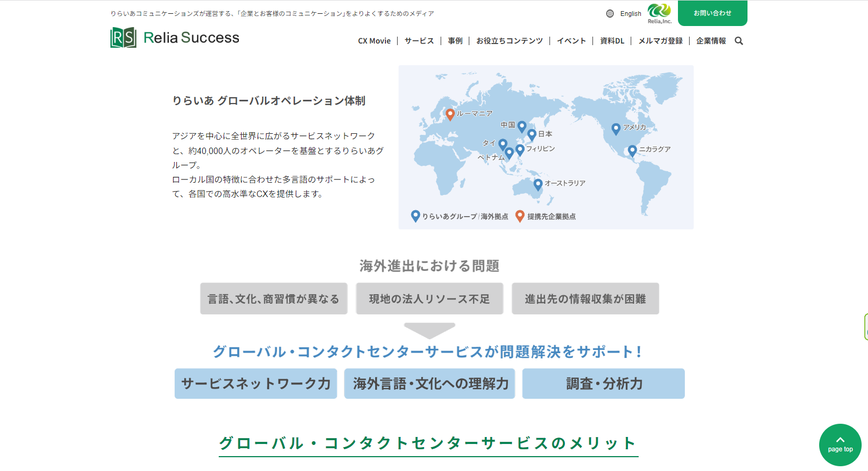Select the Philippines map pin

(520, 150)
